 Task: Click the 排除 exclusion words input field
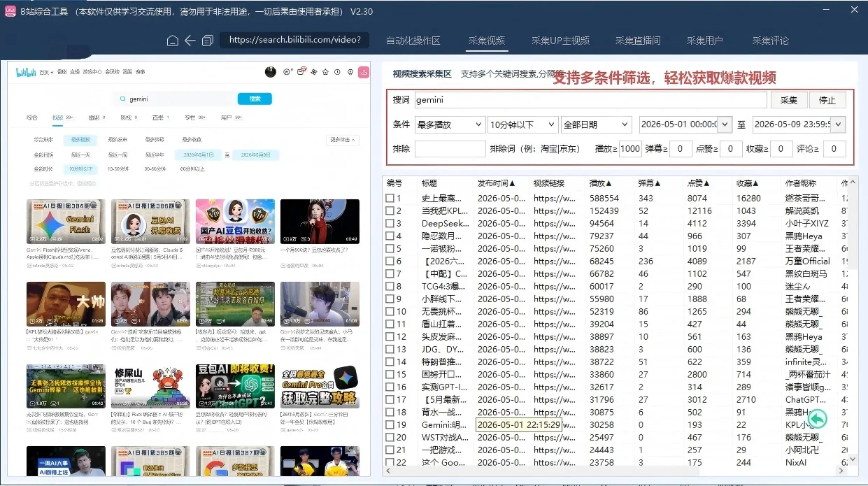click(450, 148)
